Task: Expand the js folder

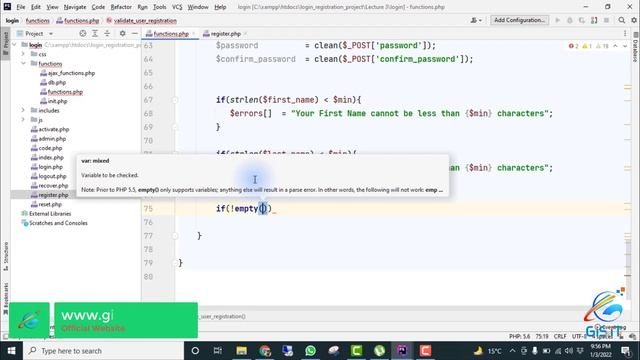Action: pos(23,120)
